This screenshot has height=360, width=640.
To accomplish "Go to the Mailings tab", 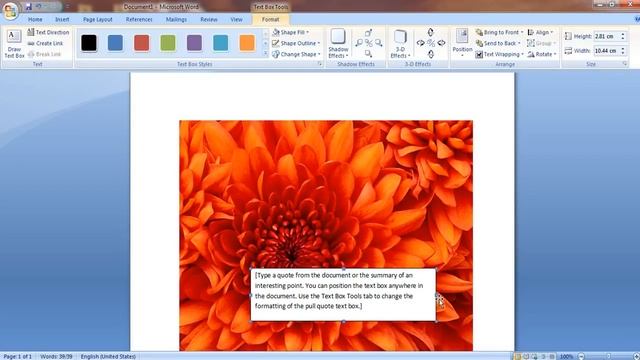I will 176,19.
